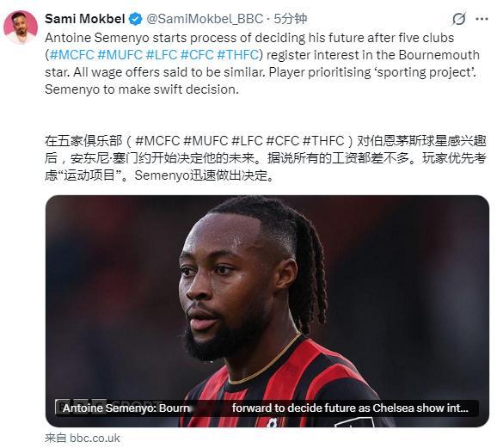497x448 pixels.
Task: Open the three-dots more options menu
Action: click(x=482, y=19)
